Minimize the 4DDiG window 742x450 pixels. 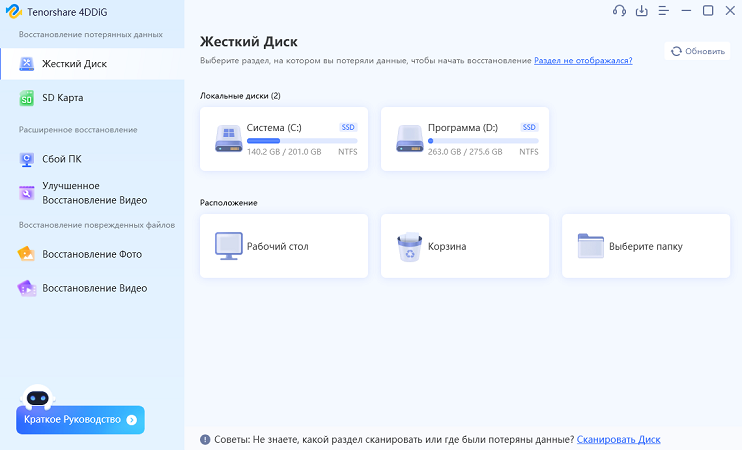coord(686,10)
